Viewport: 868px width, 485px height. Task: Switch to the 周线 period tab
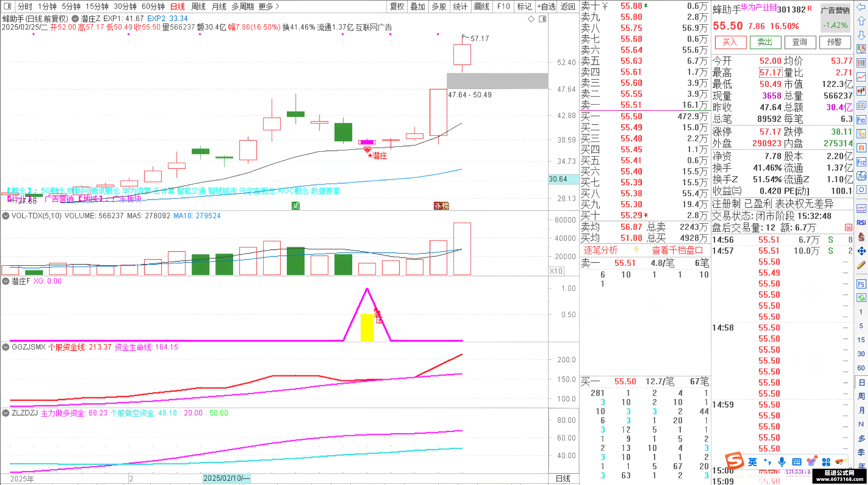coord(198,7)
